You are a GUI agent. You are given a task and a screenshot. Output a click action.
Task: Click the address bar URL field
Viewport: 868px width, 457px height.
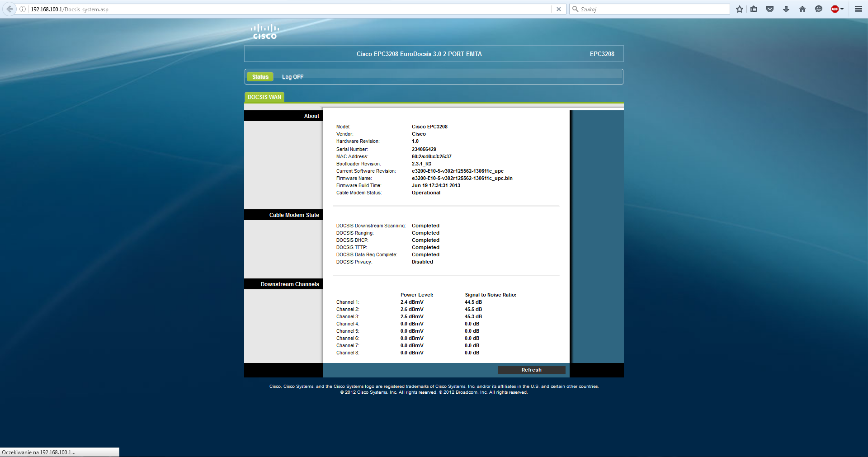[289, 9]
